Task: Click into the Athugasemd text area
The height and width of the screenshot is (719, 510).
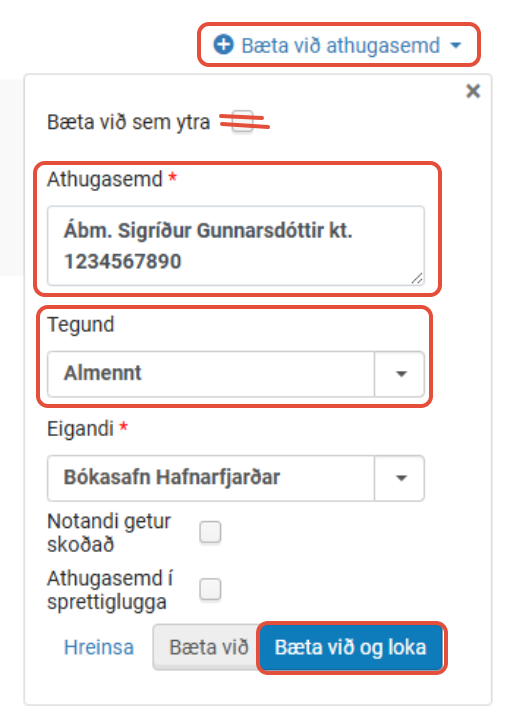Action: pyautogui.click(x=236, y=246)
